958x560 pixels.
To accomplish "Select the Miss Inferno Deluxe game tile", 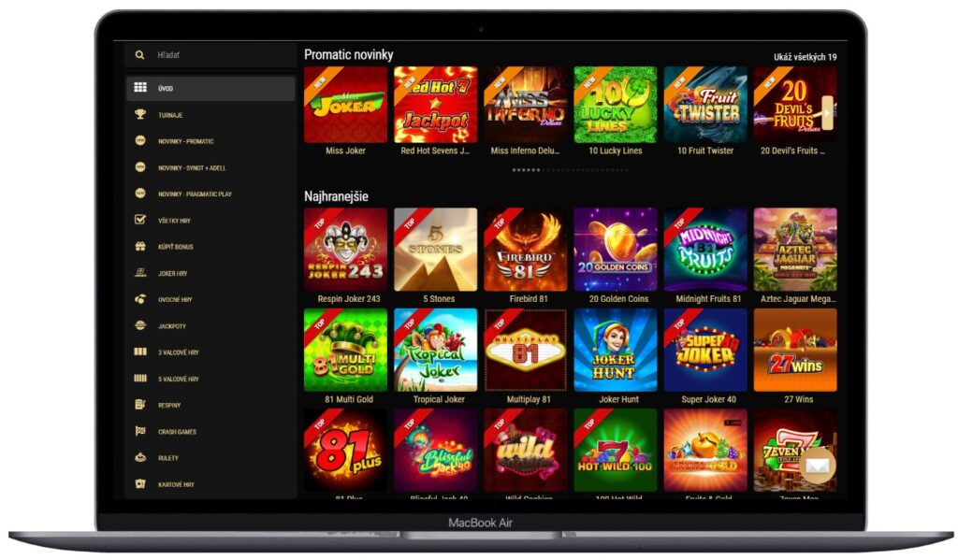I will coord(526,105).
